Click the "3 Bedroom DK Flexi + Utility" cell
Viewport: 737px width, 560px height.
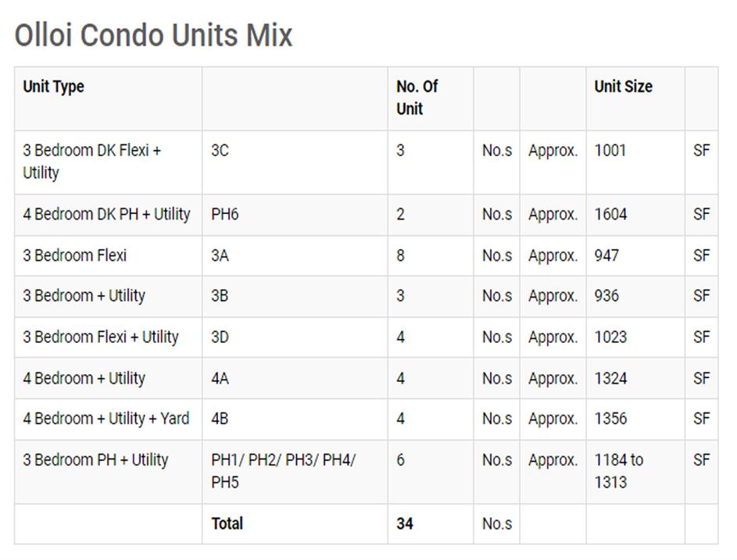click(91, 162)
